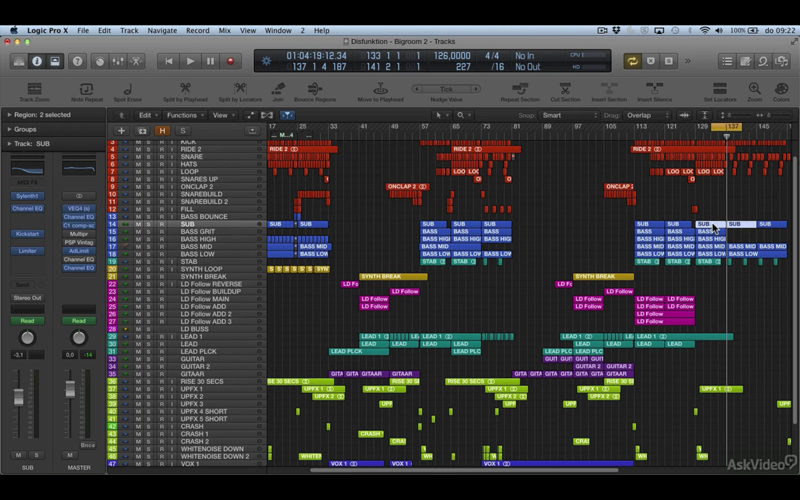Click the SUB strip Read automation button

[x=28, y=321]
